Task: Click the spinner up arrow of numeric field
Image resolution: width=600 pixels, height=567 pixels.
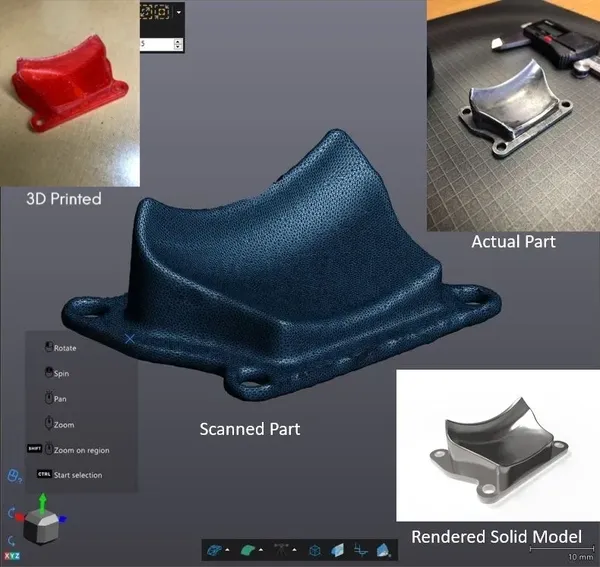Action: pyautogui.click(x=178, y=41)
